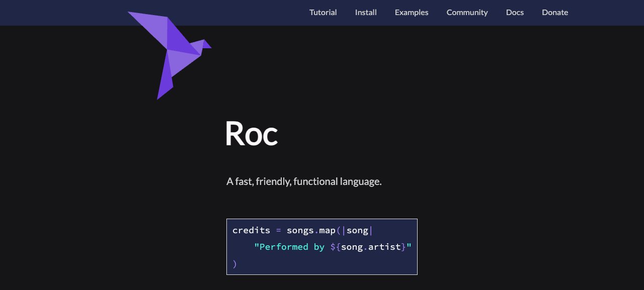644x290 pixels.
Task: Open the Tutorial page
Action: [323, 13]
